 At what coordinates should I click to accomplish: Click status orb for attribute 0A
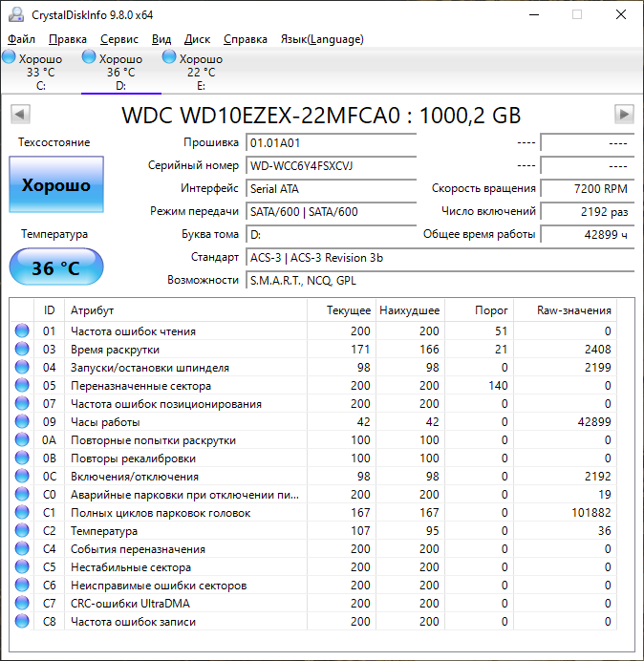tap(22, 439)
